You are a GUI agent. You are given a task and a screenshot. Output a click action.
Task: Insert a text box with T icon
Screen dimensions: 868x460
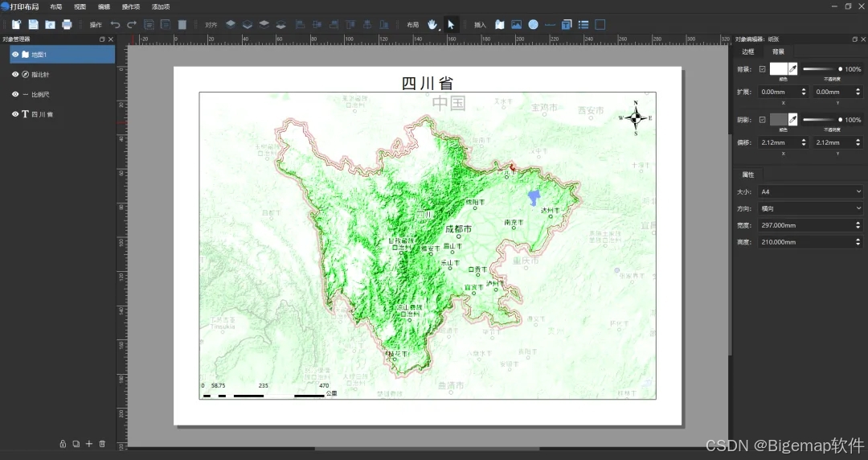(567, 24)
